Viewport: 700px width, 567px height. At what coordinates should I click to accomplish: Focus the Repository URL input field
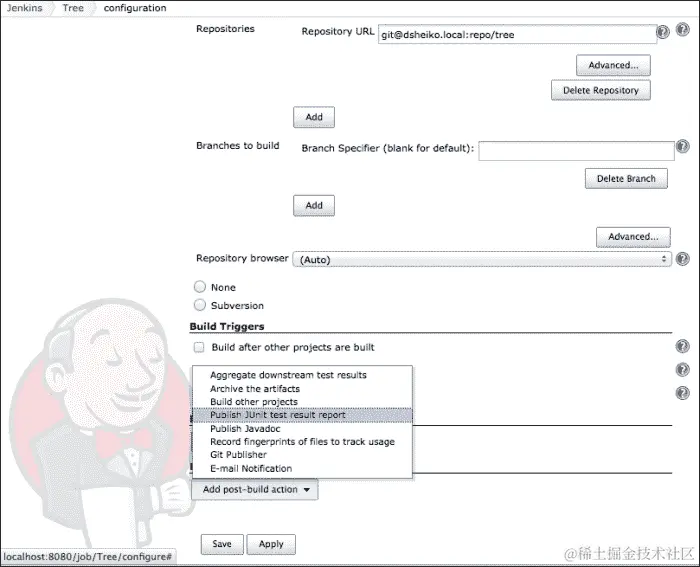517,34
